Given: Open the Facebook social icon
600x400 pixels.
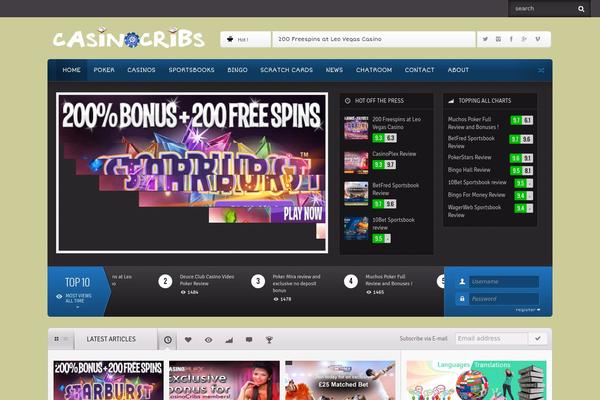Looking at the screenshot, I should 511,39.
